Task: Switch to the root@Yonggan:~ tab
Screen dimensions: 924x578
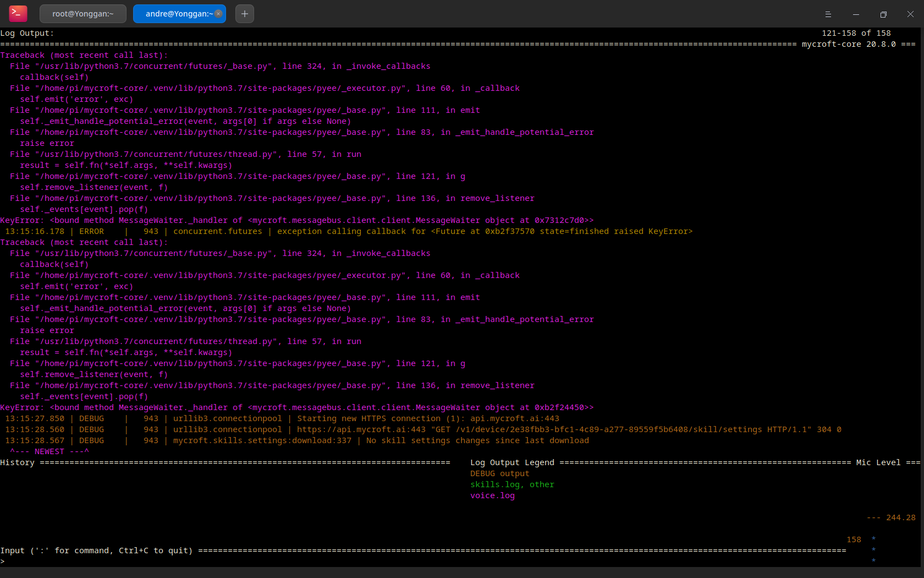Action: [83, 14]
